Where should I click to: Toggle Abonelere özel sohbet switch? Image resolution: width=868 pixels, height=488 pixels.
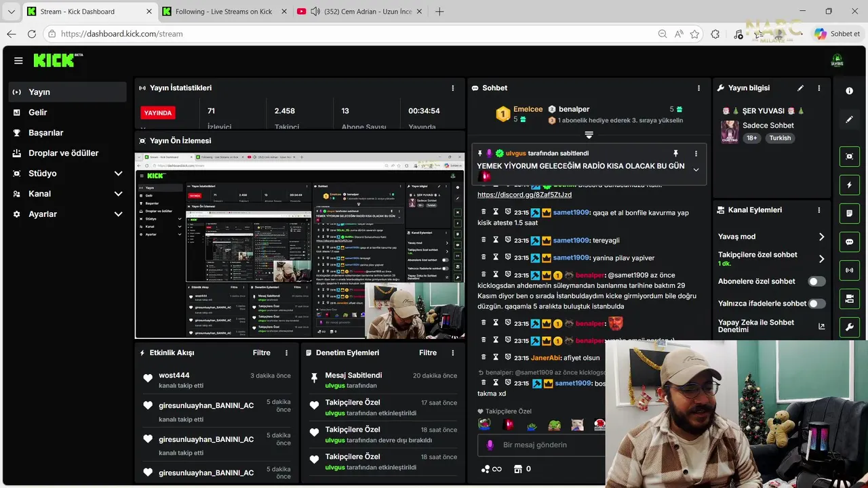816,281
